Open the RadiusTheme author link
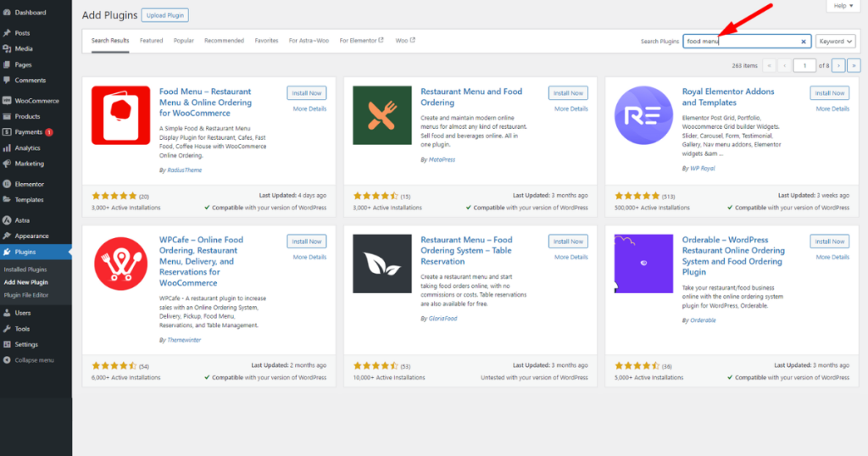 click(184, 170)
